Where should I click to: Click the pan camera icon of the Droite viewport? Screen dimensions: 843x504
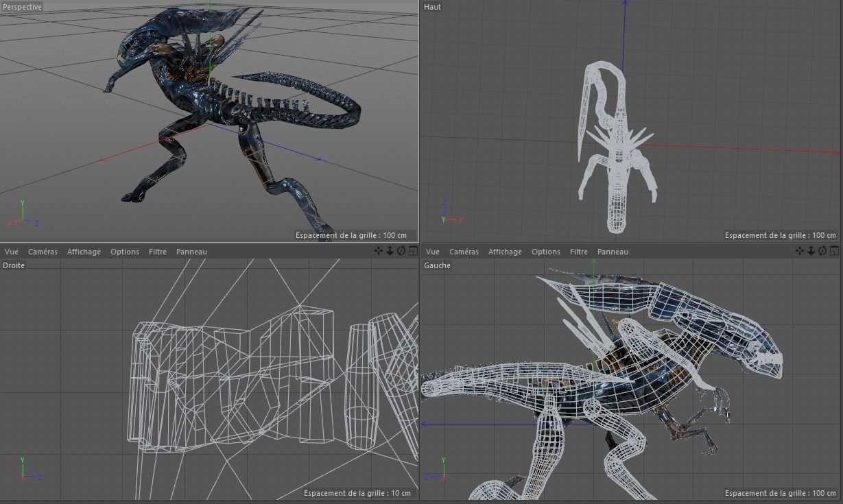[x=379, y=251]
